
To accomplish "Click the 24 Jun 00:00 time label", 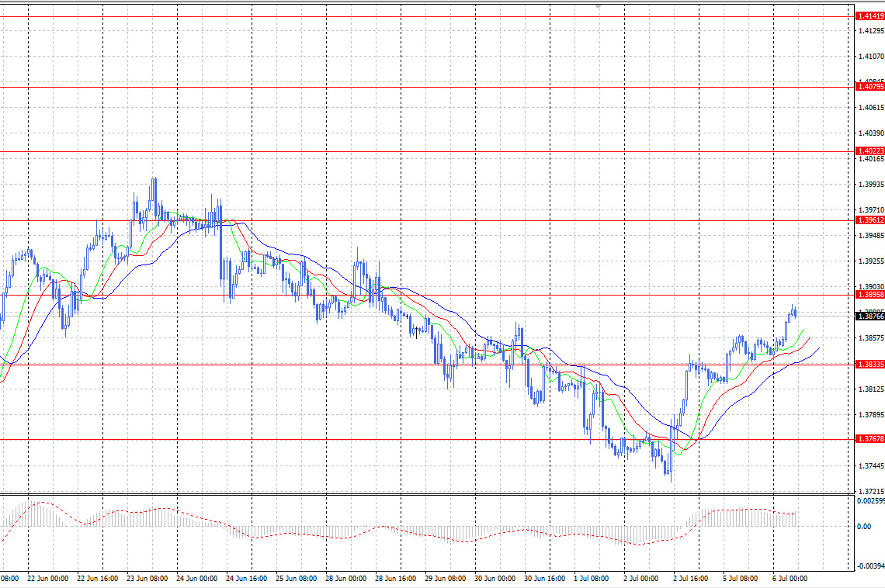I will [x=197, y=579].
